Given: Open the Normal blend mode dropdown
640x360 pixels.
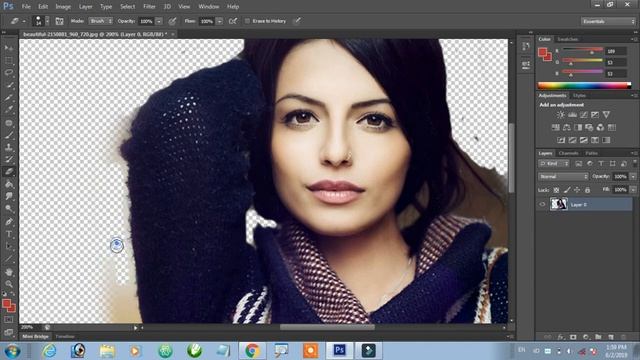Looking at the screenshot, I should tap(563, 176).
